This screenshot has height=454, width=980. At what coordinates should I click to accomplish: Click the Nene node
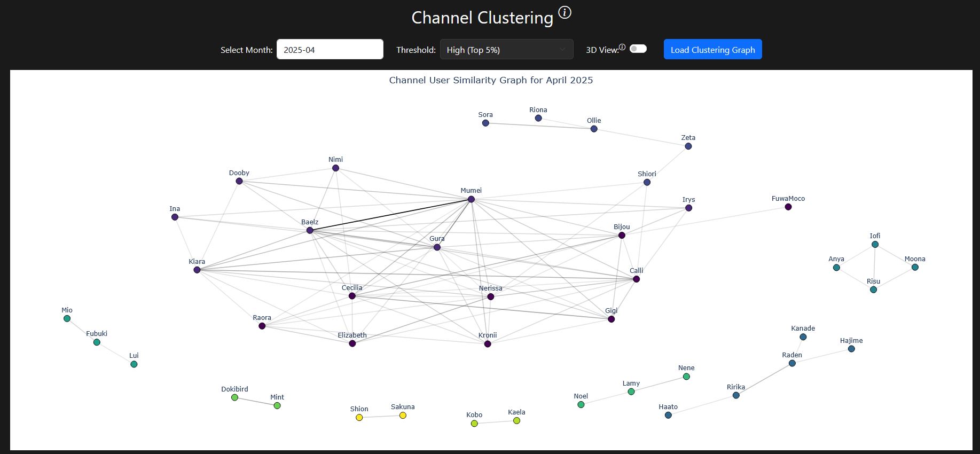[686, 377]
